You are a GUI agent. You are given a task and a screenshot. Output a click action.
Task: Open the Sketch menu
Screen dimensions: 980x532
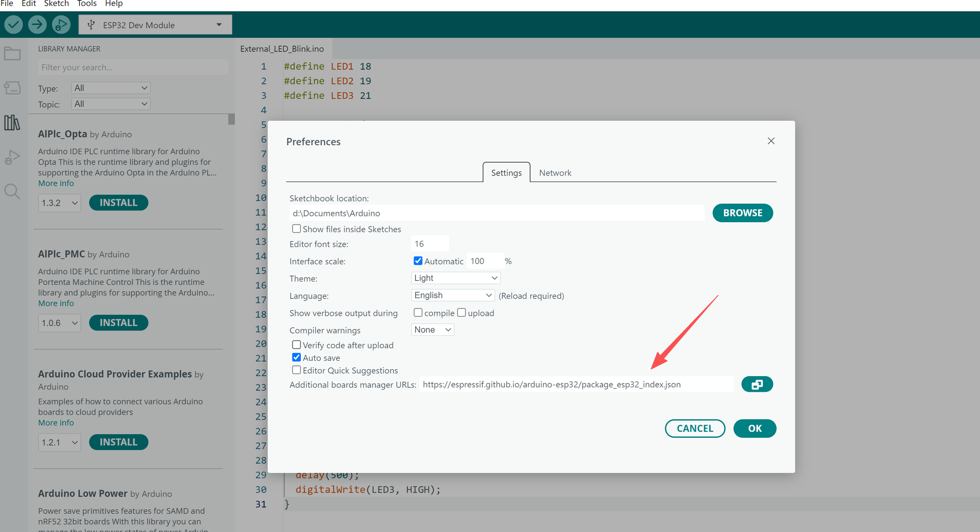pyautogui.click(x=56, y=4)
